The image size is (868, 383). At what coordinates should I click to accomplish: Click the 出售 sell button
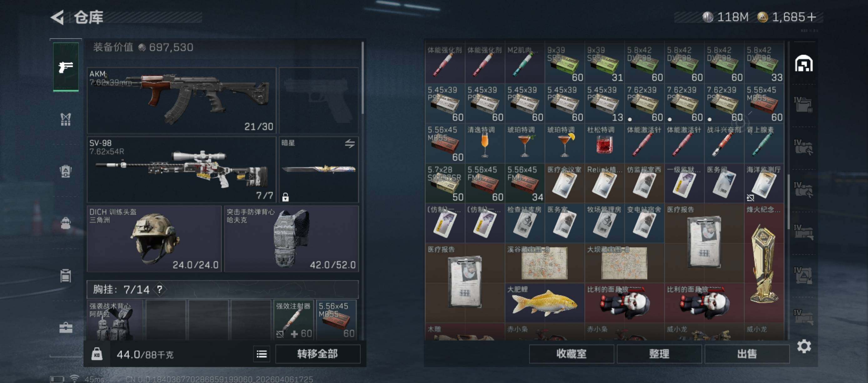pyautogui.click(x=747, y=354)
